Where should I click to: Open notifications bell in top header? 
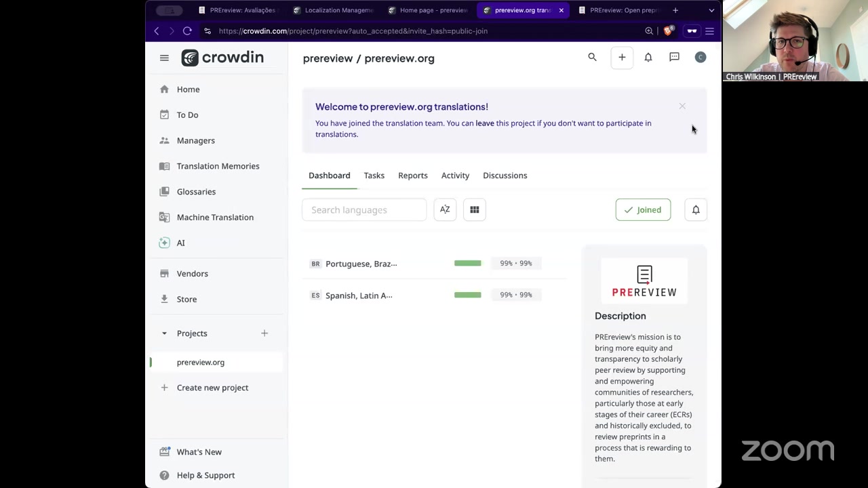pyautogui.click(x=648, y=58)
